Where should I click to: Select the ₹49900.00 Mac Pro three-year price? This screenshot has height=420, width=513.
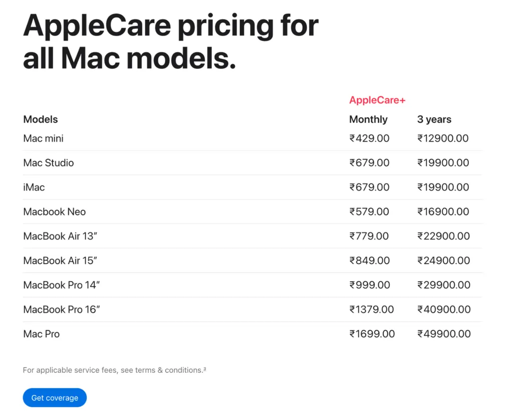pos(444,334)
